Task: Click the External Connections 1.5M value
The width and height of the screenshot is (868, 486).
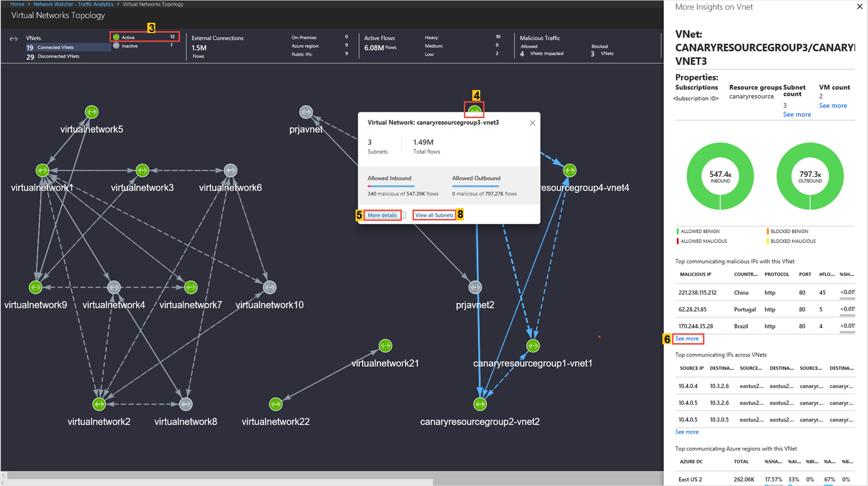Action: pos(199,48)
